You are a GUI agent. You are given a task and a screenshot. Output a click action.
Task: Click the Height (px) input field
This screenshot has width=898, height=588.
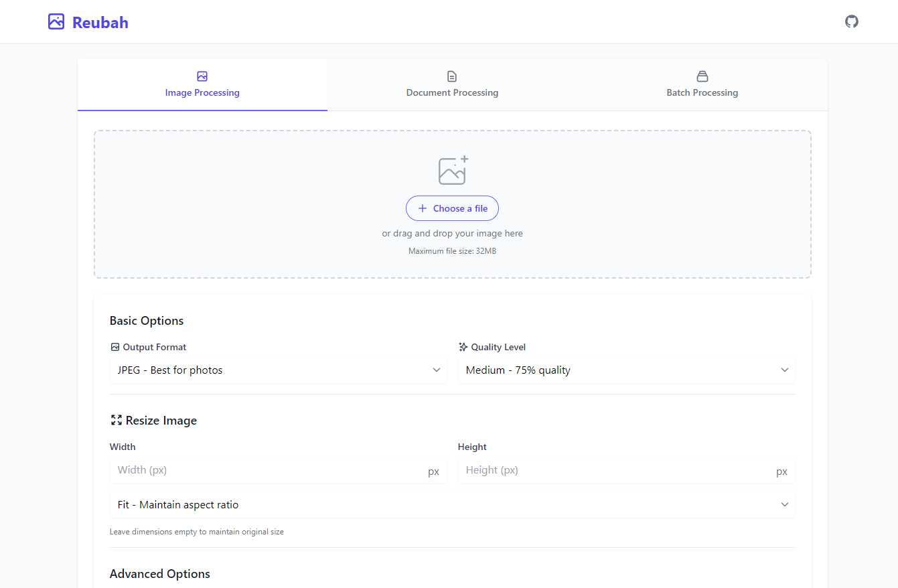pos(627,470)
